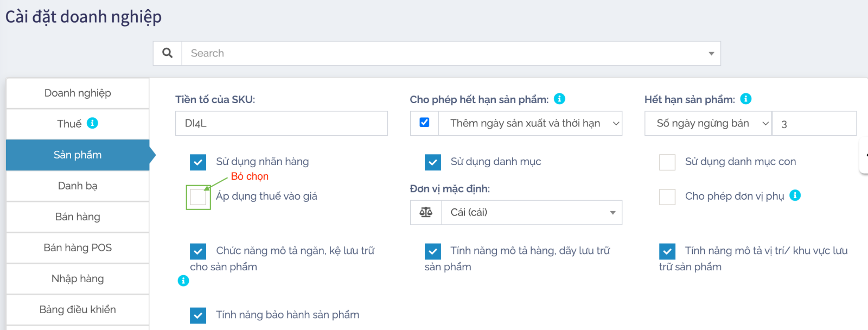Click the collapsed side panel arrow at right edge
This screenshot has height=330, width=868.
click(x=864, y=156)
